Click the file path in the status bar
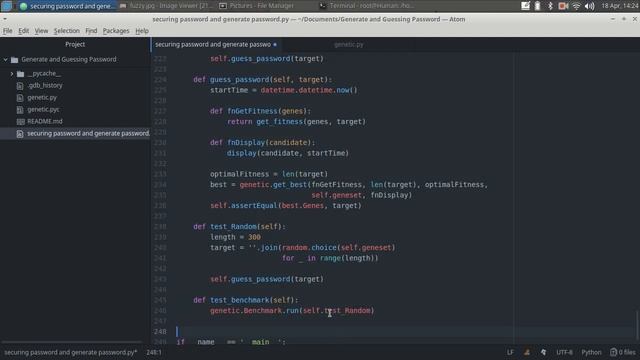The width and height of the screenshot is (640, 360). pos(71,352)
